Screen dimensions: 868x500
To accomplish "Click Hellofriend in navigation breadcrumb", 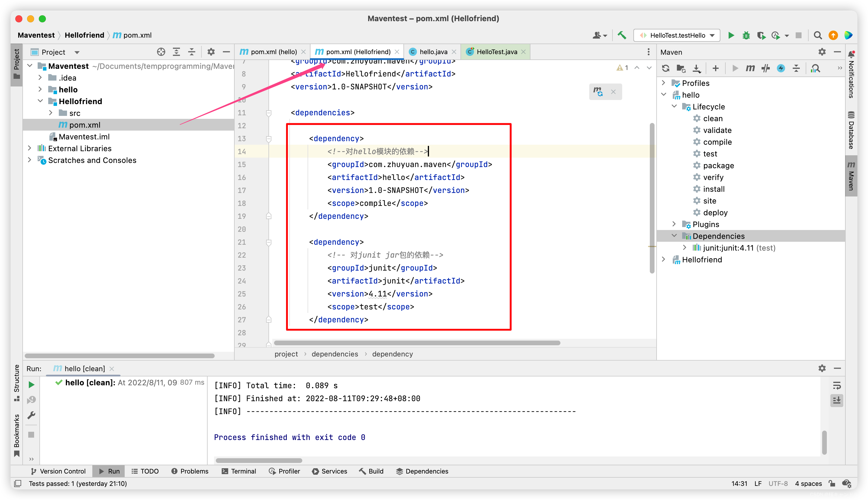I will pos(84,35).
